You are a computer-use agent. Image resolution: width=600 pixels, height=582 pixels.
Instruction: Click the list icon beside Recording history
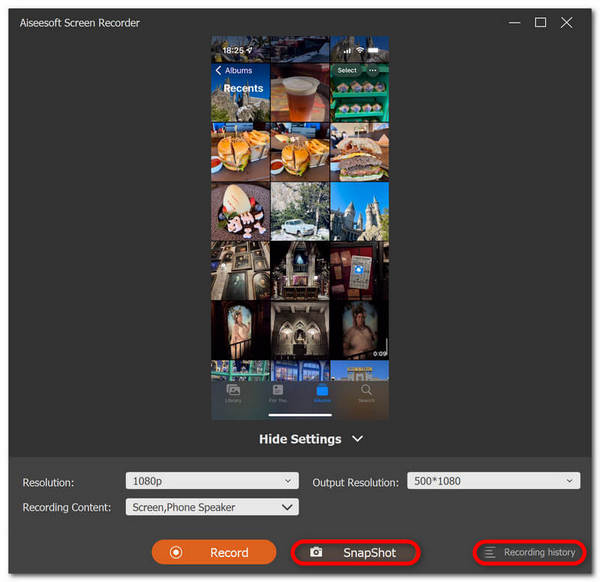(x=490, y=553)
